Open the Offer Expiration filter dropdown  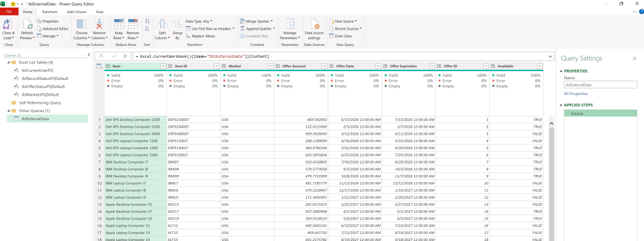[432, 66]
